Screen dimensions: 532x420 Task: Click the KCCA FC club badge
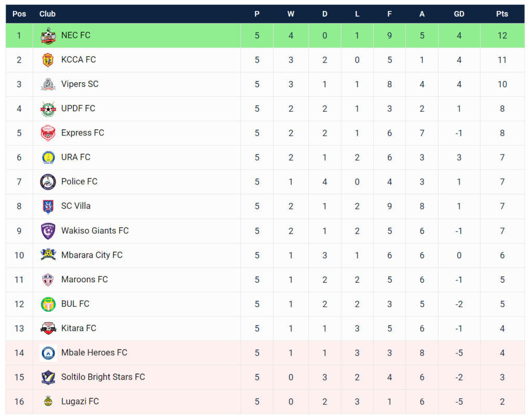[48, 60]
